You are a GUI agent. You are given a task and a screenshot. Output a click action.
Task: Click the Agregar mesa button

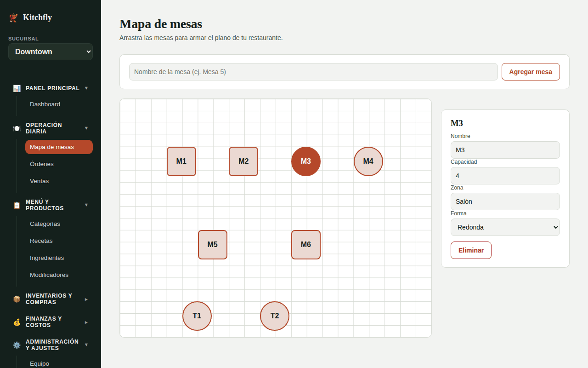point(531,72)
